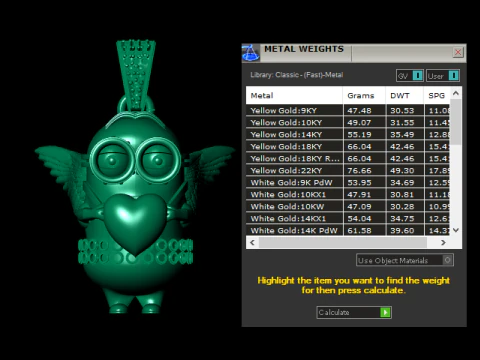
Task: Click the 30.53 DWT value
Action: pos(402,111)
